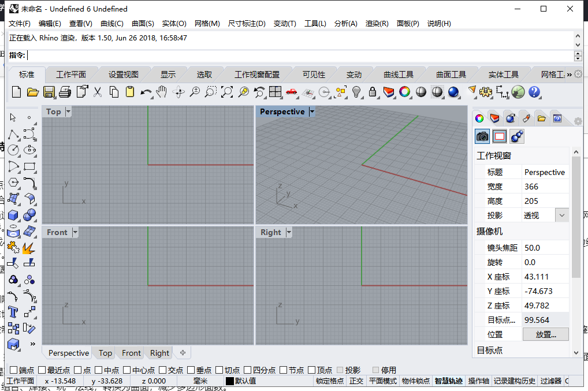This screenshot has width=588, height=391.
Task: Click the Undo arrow icon
Action: coord(146,92)
